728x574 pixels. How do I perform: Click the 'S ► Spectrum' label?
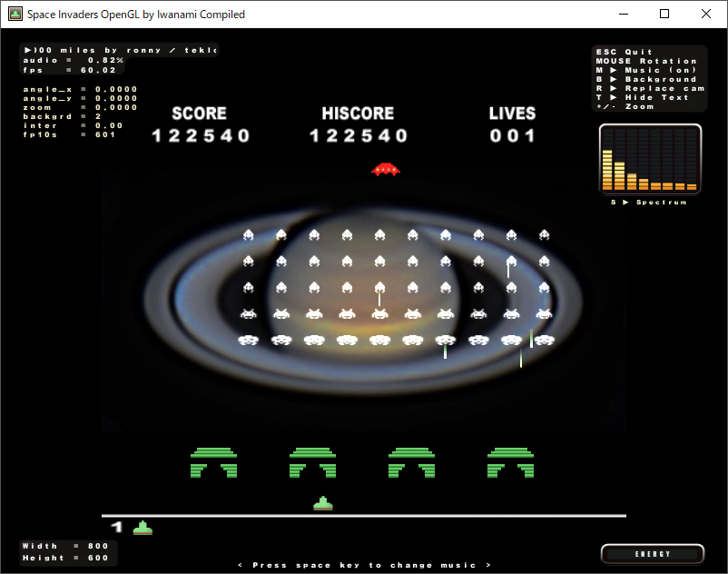(649, 202)
